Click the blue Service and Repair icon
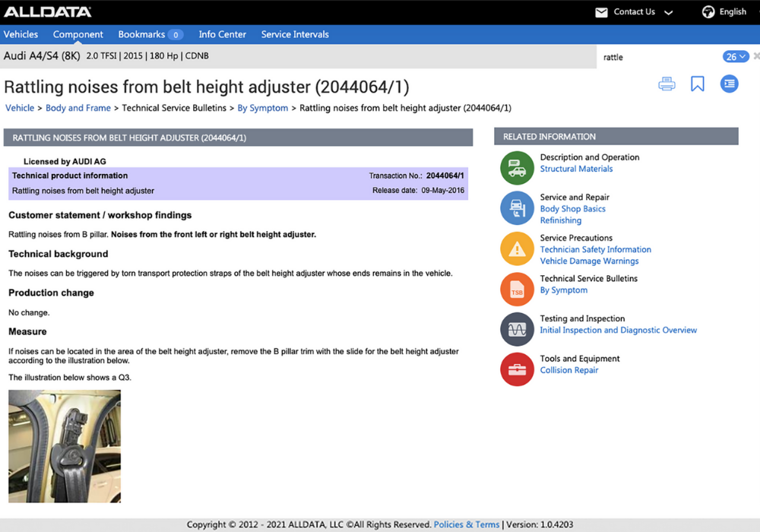The width and height of the screenshot is (760, 532). (x=517, y=208)
